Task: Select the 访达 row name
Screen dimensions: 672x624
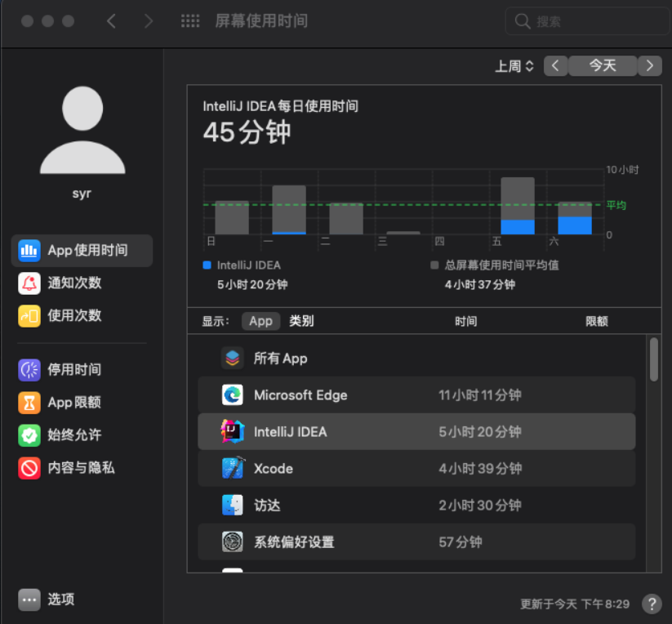Action: point(267,506)
